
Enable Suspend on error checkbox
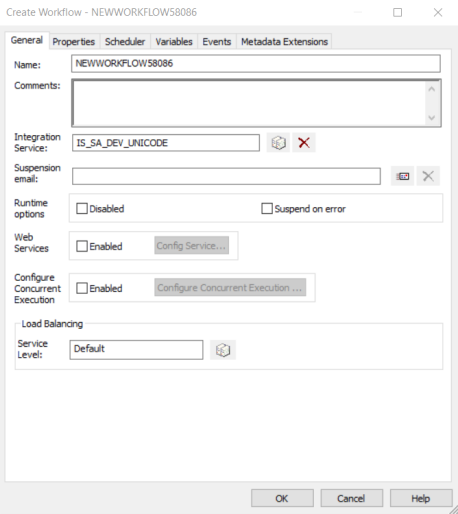click(x=267, y=209)
